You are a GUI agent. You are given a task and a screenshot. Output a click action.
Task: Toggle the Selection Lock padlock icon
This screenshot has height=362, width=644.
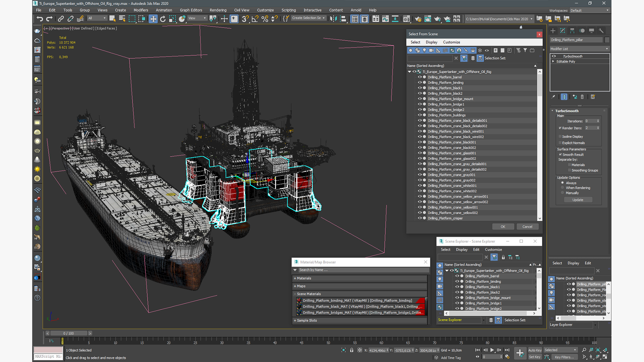pyautogui.click(x=352, y=350)
